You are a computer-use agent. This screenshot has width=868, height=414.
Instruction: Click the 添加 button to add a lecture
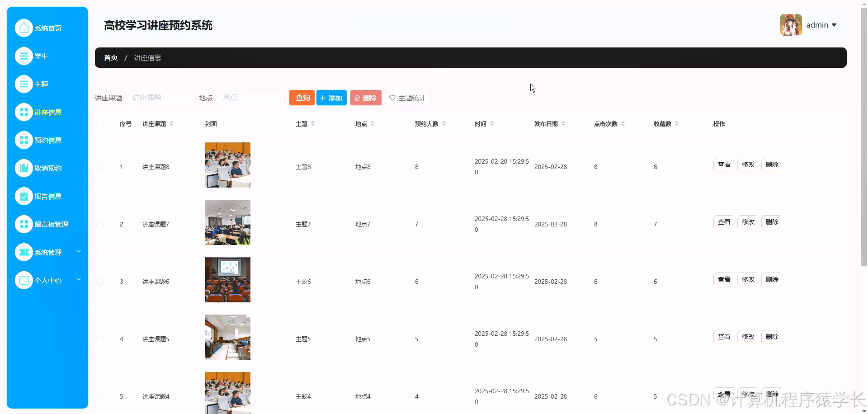tap(331, 97)
